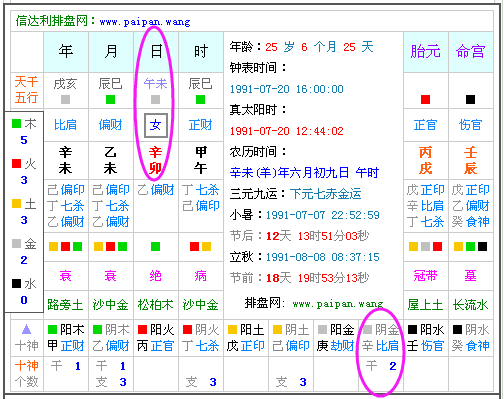The image size is (504, 399).
Task: Click the clock time 1991-07-20 16:00:00
Action: [x=287, y=89]
